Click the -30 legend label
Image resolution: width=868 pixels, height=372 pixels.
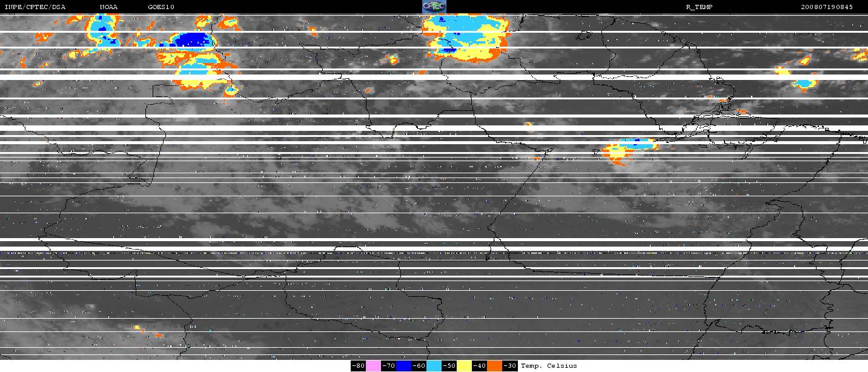click(510, 366)
